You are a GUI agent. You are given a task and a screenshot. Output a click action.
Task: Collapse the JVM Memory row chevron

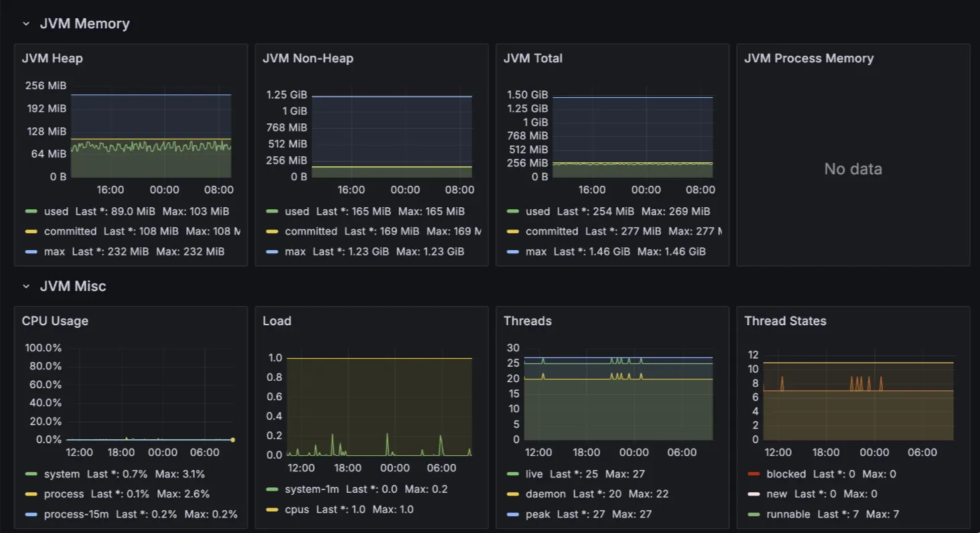coord(26,24)
